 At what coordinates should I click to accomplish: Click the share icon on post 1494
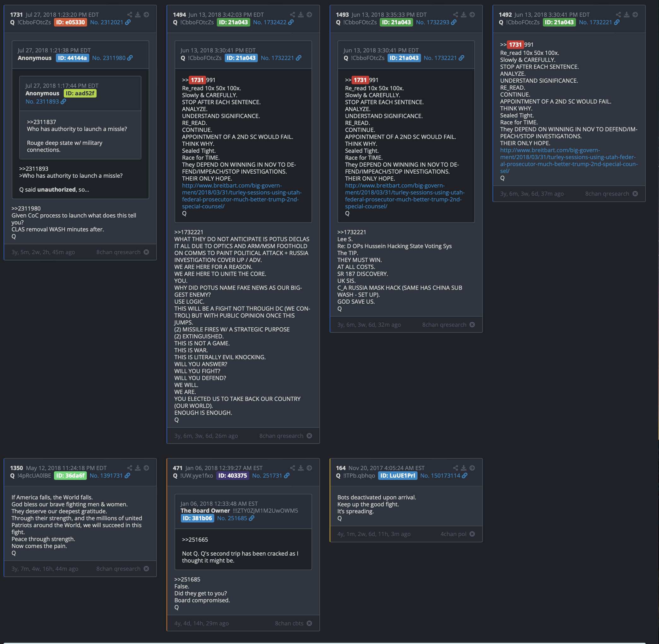[293, 15]
